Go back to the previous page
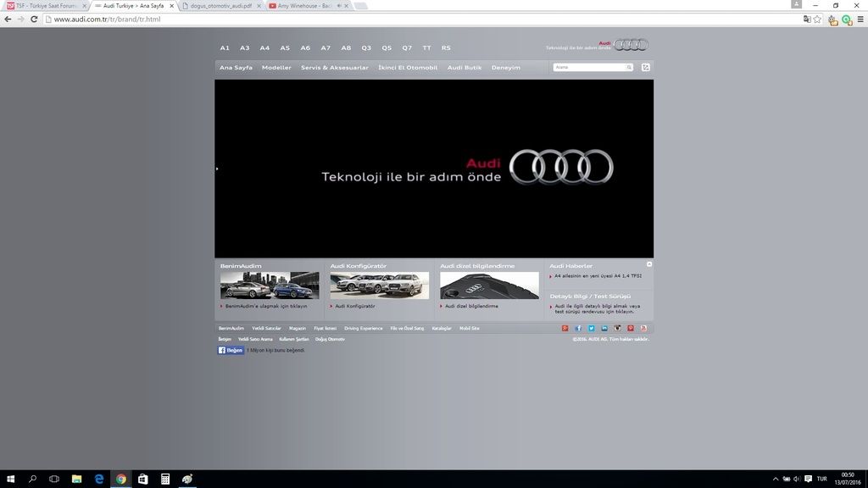868x488 pixels. click(8, 19)
